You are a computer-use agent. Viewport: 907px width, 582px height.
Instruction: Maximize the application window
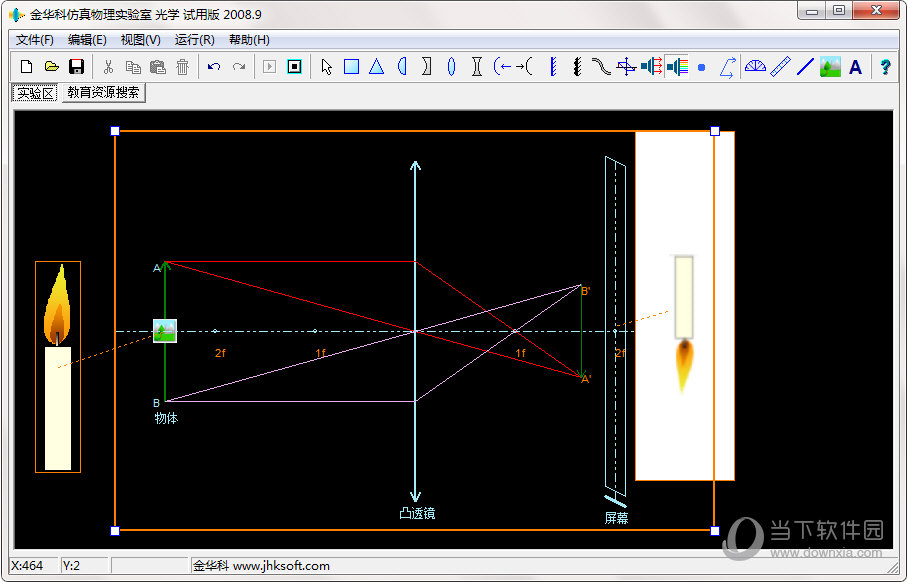click(x=839, y=11)
